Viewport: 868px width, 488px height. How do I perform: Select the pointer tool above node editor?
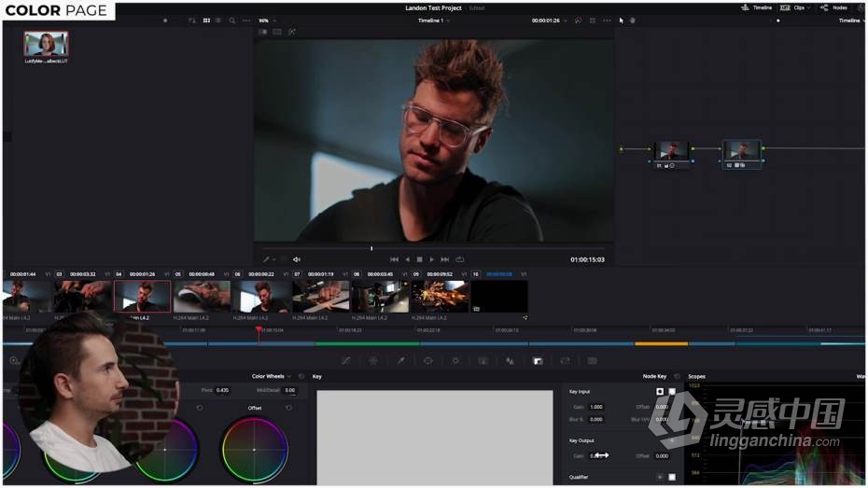(x=621, y=21)
